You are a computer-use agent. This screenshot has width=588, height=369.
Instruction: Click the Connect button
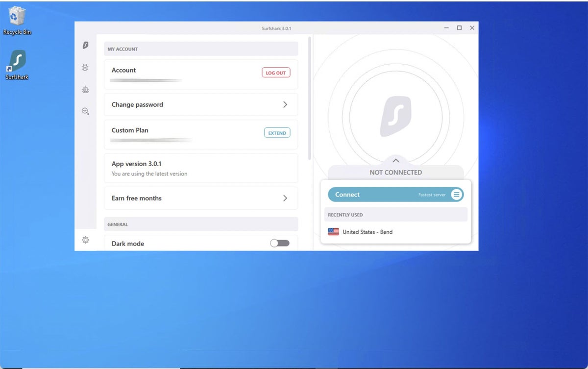pos(395,195)
